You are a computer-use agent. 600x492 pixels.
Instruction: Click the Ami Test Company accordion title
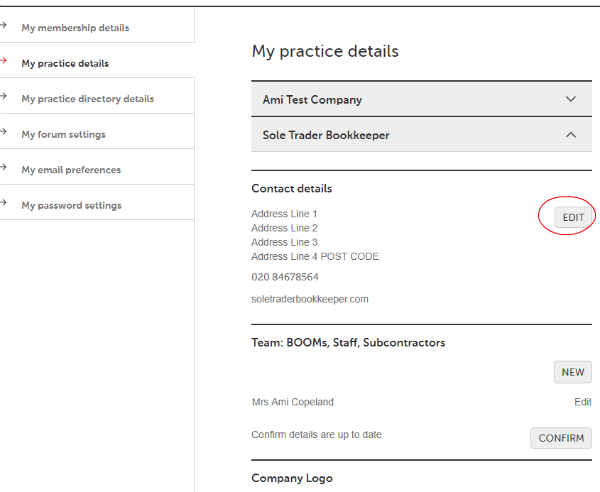[312, 100]
